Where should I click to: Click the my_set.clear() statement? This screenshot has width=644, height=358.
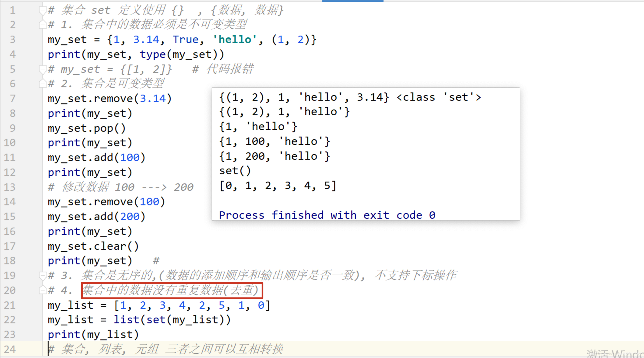coord(93,246)
